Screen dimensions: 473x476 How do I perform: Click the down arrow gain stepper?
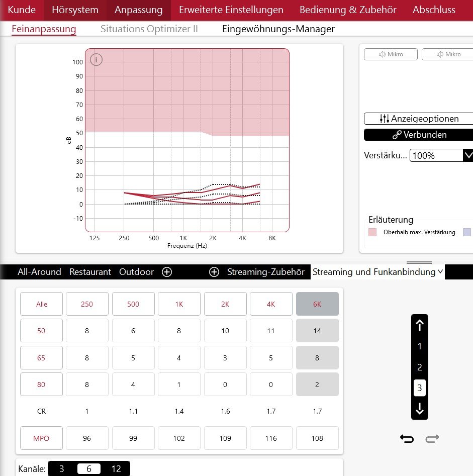(420, 409)
